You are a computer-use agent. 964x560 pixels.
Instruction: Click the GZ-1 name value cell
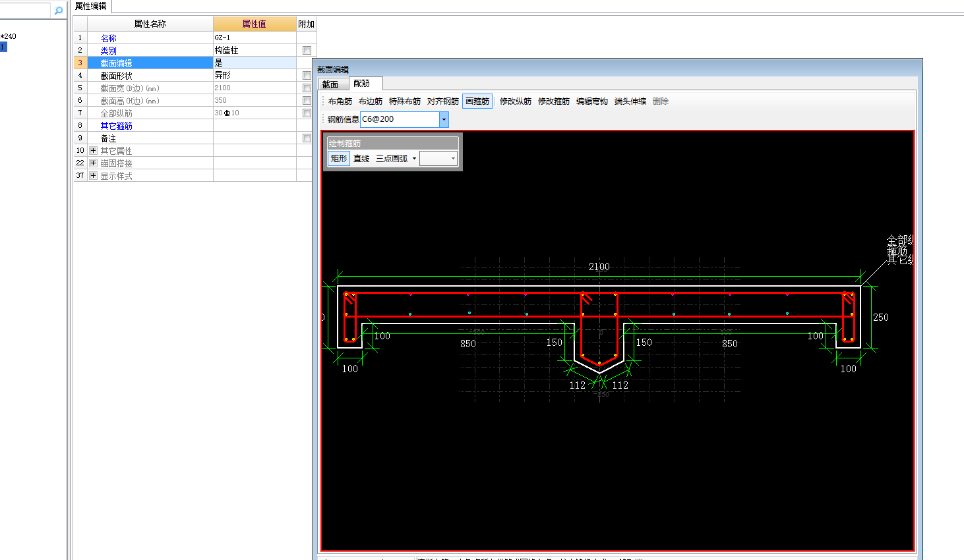point(255,38)
